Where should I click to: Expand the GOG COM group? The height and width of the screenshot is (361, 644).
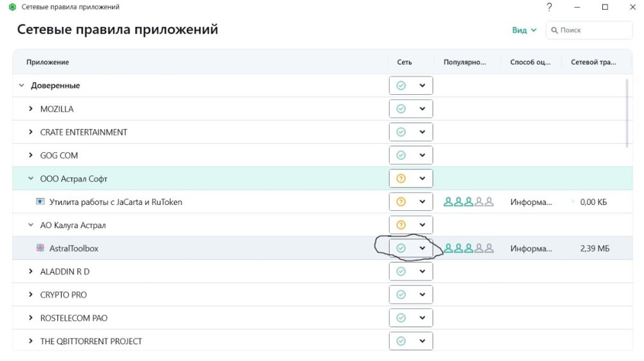pyautogui.click(x=31, y=155)
